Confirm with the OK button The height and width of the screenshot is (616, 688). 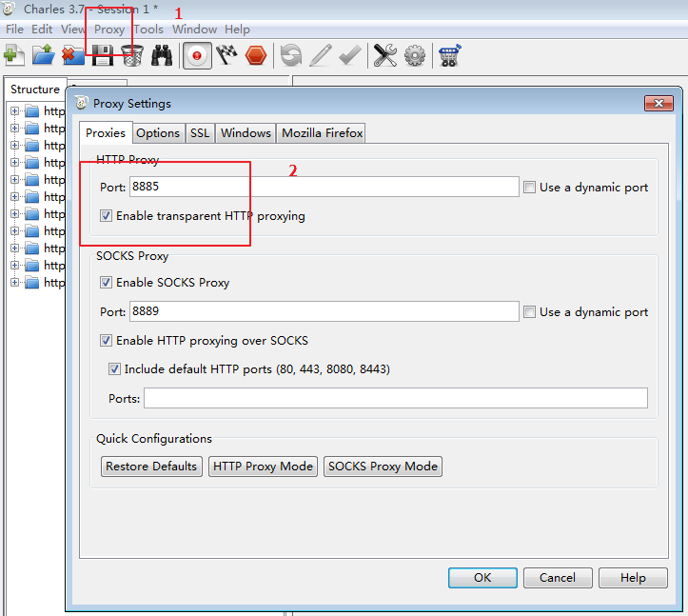(482, 578)
